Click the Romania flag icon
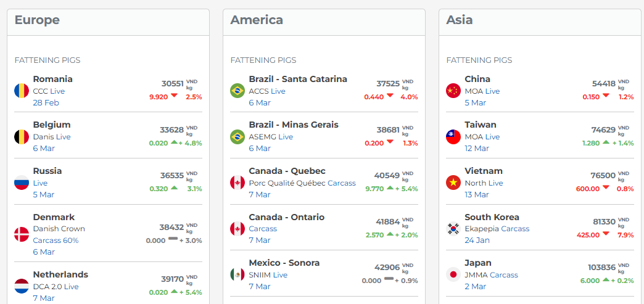 pos(22,91)
